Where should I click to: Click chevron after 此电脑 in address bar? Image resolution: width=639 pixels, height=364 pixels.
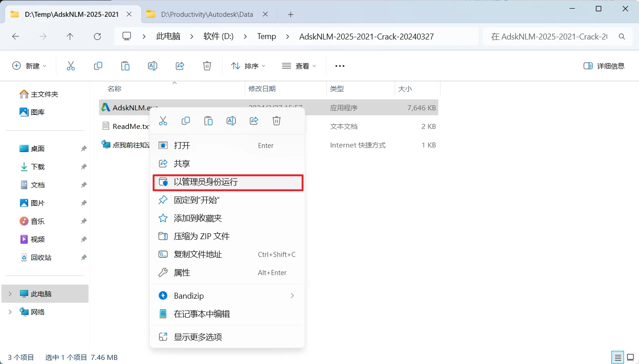point(192,36)
